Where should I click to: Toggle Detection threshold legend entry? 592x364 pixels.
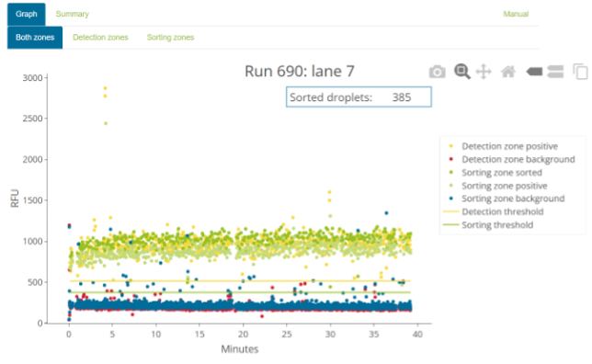tap(493, 211)
